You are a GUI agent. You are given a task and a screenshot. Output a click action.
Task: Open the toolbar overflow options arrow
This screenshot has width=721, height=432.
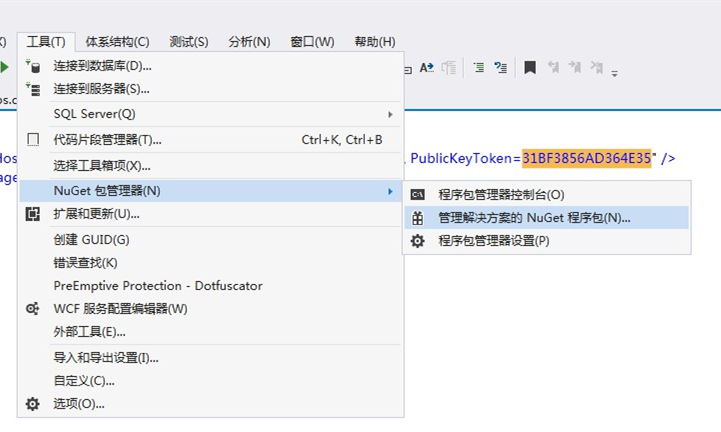pyautogui.click(x=614, y=73)
